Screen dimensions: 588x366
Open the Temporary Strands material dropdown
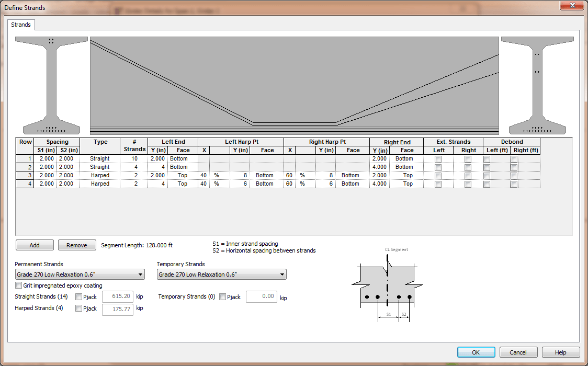pyautogui.click(x=281, y=274)
